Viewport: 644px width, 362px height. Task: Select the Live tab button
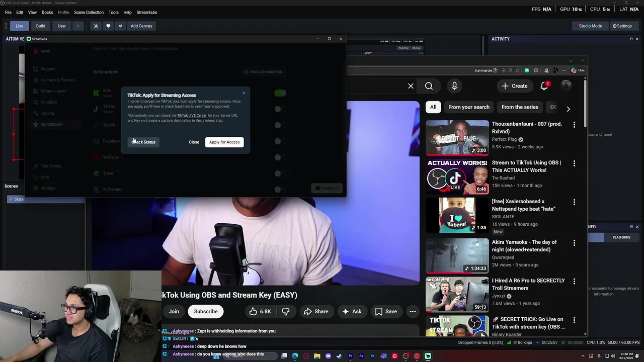(x=19, y=26)
